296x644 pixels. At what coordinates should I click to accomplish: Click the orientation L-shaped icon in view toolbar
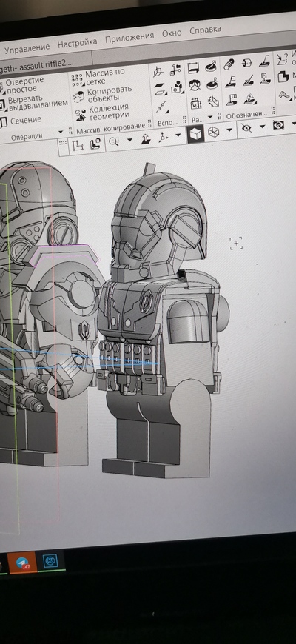(x=78, y=144)
